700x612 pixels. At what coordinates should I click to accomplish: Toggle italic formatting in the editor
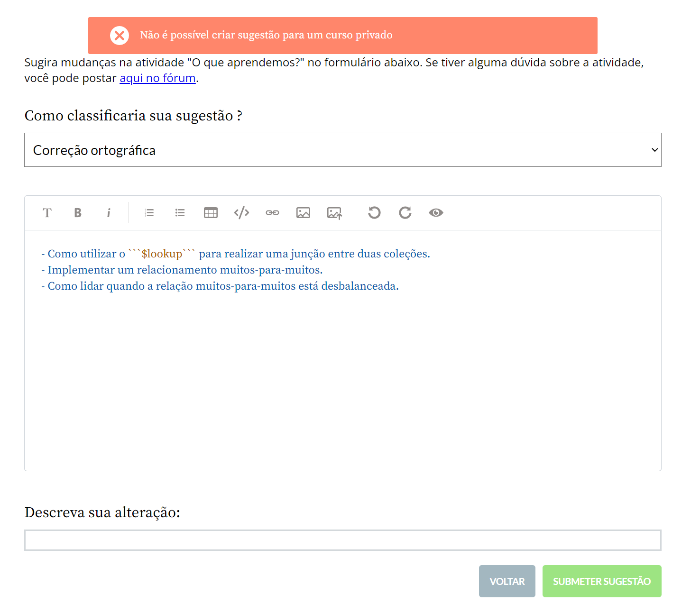109,213
